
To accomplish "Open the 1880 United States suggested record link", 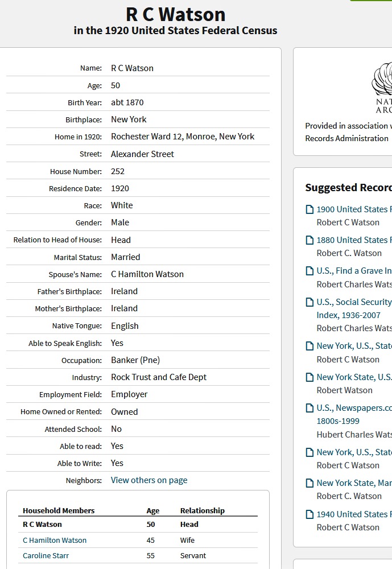I will point(353,240).
